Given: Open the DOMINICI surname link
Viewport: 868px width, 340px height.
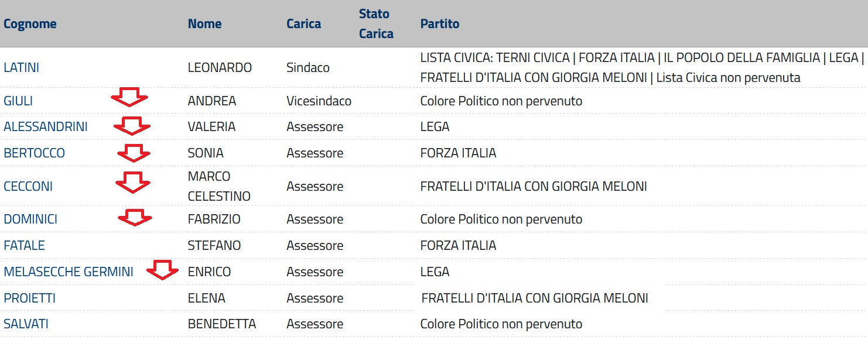Looking at the screenshot, I should pos(30,219).
